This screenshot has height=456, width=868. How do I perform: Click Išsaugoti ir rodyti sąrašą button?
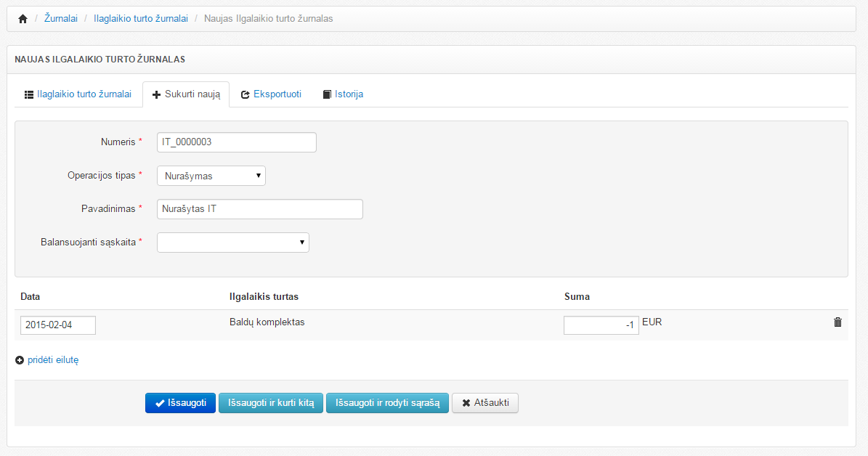point(387,403)
